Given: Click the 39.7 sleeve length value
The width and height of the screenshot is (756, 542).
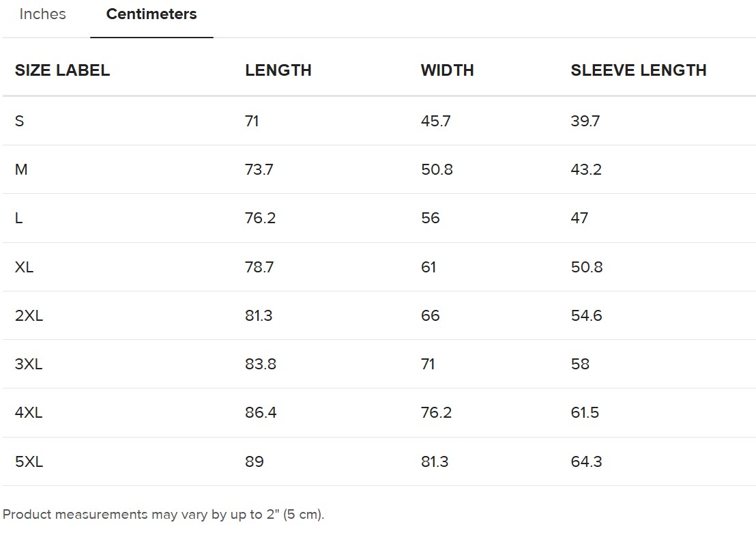Looking at the screenshot, I should [x=585, y=121].
